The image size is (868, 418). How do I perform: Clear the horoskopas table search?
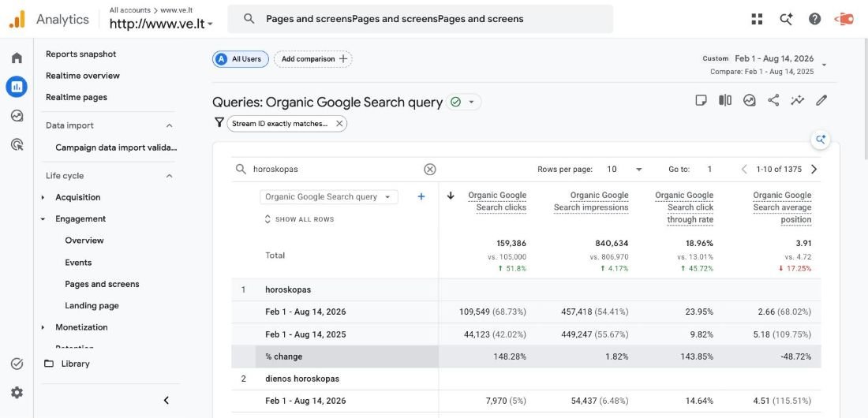[430, 170]
